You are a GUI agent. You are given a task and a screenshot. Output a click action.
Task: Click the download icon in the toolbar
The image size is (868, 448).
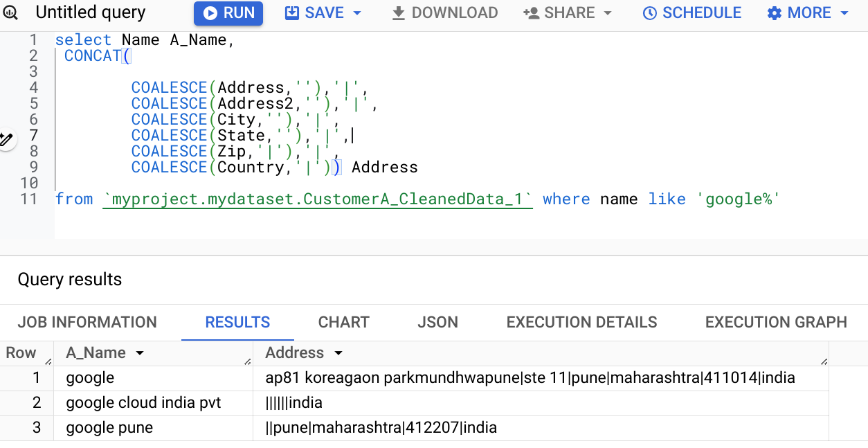pyautogui.click(x=400, y=12)
